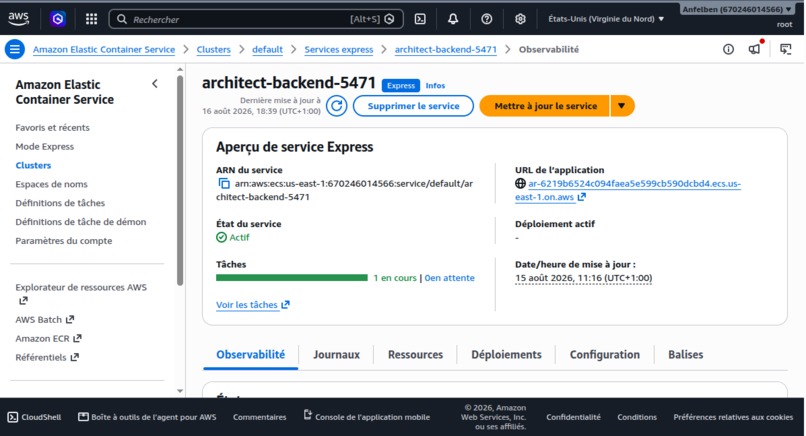The width and height of the screenshot is (806, 436).
Task: Open Voir les tâches link
Action: [x=247, y=304]
